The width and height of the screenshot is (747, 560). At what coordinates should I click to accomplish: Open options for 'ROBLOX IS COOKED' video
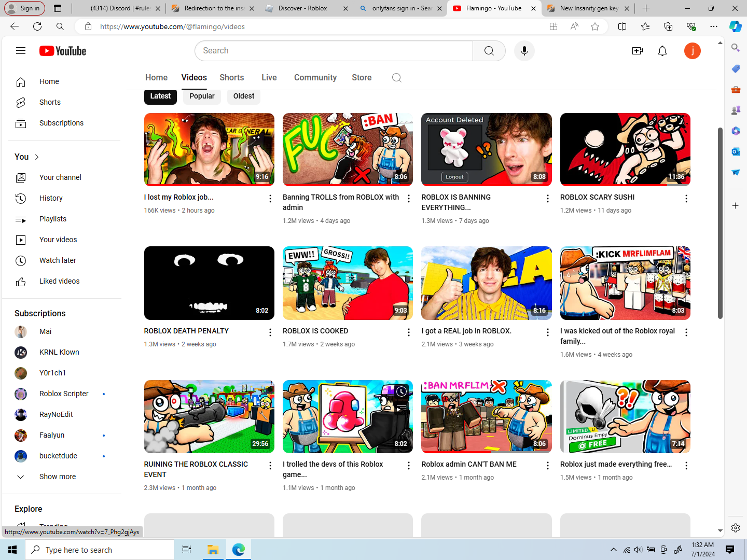coord(409,332)
